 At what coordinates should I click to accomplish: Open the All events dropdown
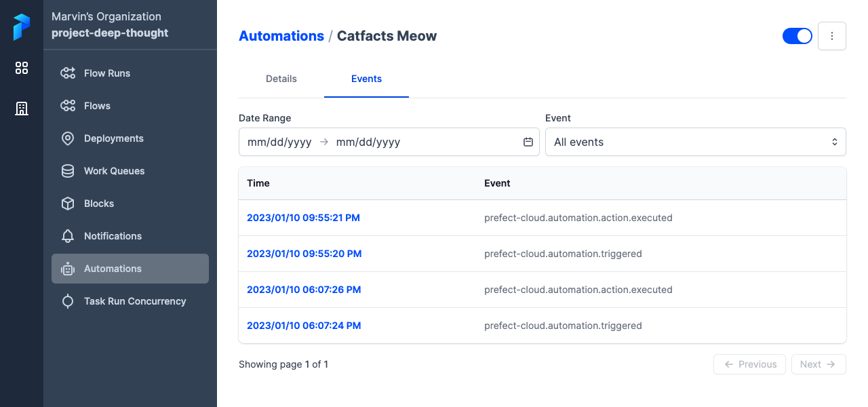point(696,142)
